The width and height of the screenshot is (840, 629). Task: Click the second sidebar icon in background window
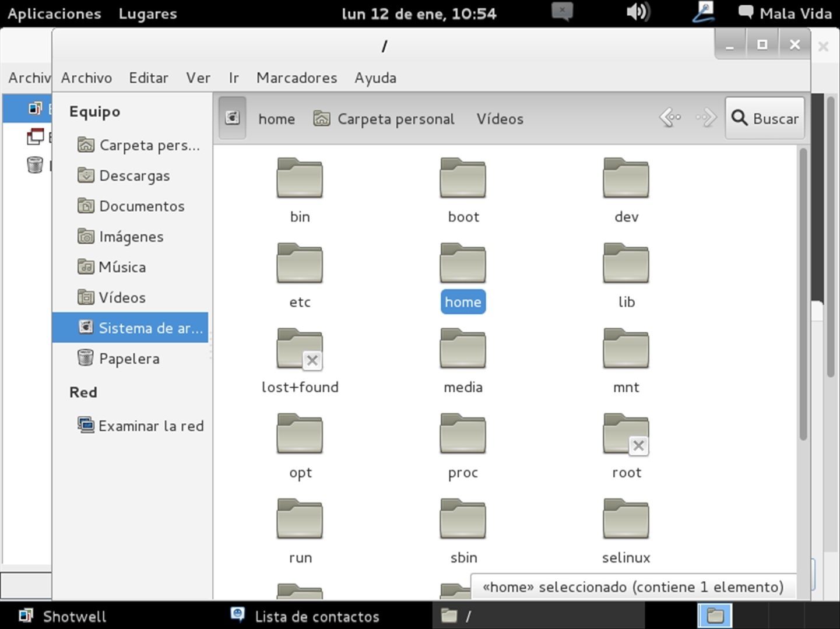point(35,136)
